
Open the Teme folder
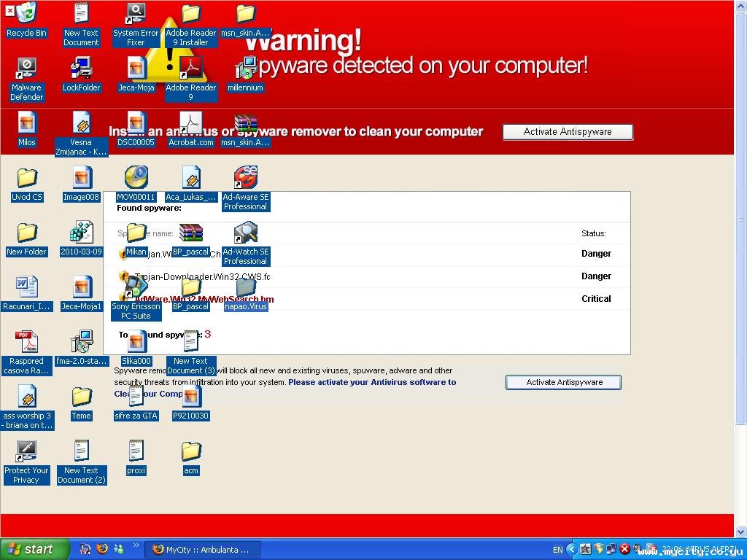click(x=82, y=403)
